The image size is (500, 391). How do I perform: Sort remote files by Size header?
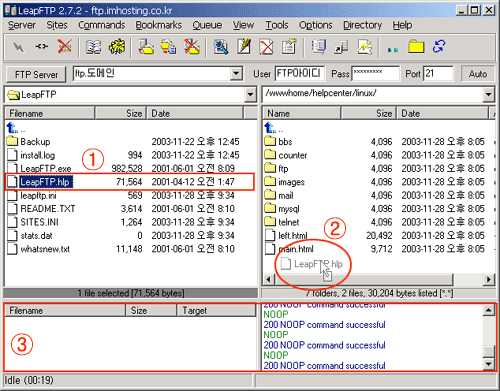click(368, 113)
